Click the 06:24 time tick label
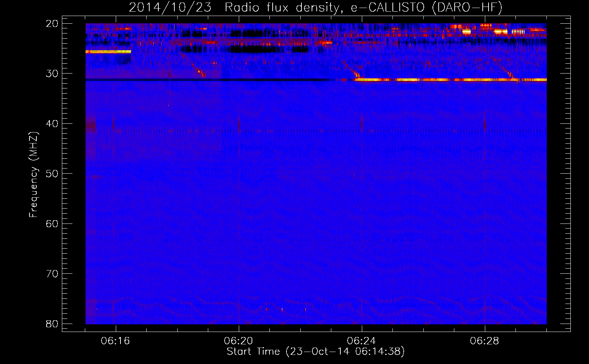The image size is (589, 364). [x=361, y=341]
